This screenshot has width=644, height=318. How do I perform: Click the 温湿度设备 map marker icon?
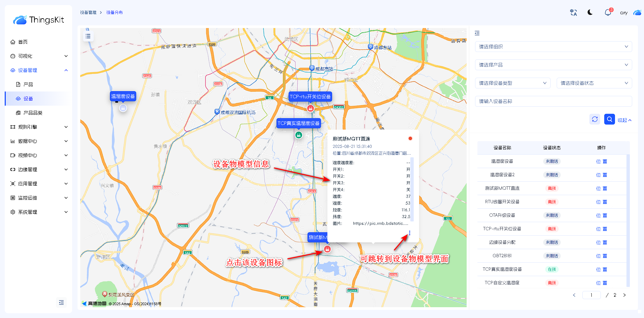123,108
